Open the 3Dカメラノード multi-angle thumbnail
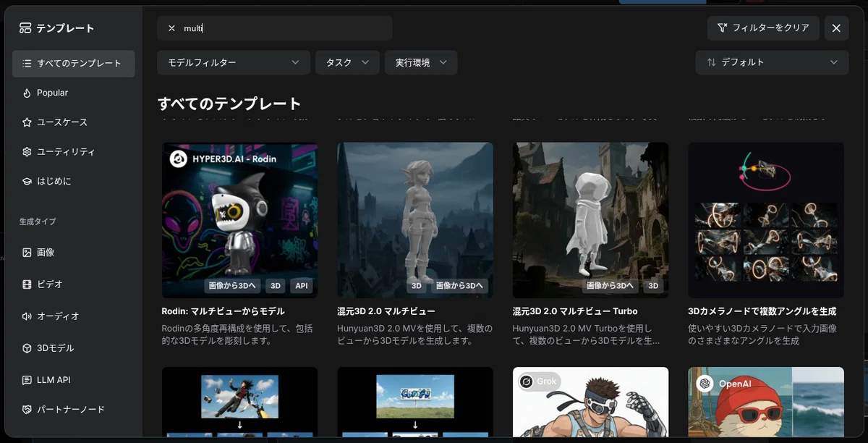 (766, 220)
